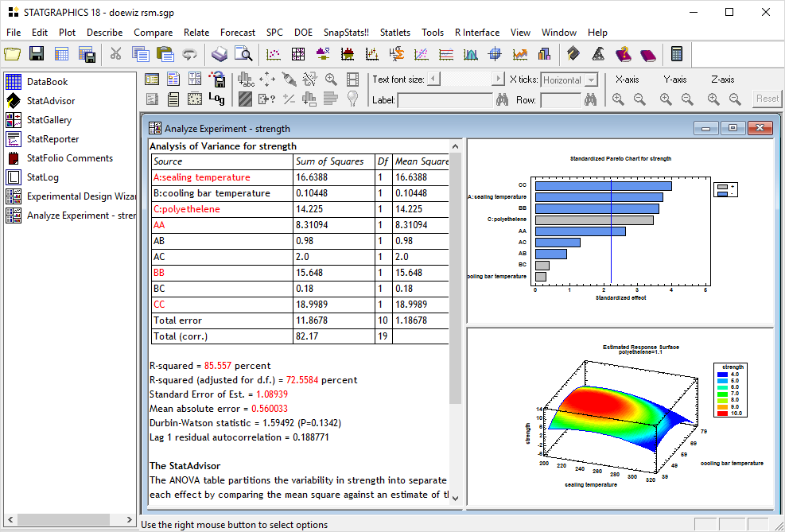The height and width of the screenshot is (532, 785).
Task: Open the Describe menu
Action: pos(105,33)
